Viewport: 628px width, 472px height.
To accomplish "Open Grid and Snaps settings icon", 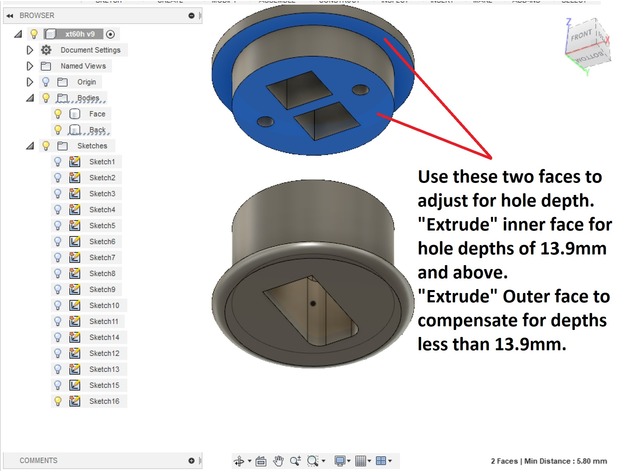I will tap(360, 461).
